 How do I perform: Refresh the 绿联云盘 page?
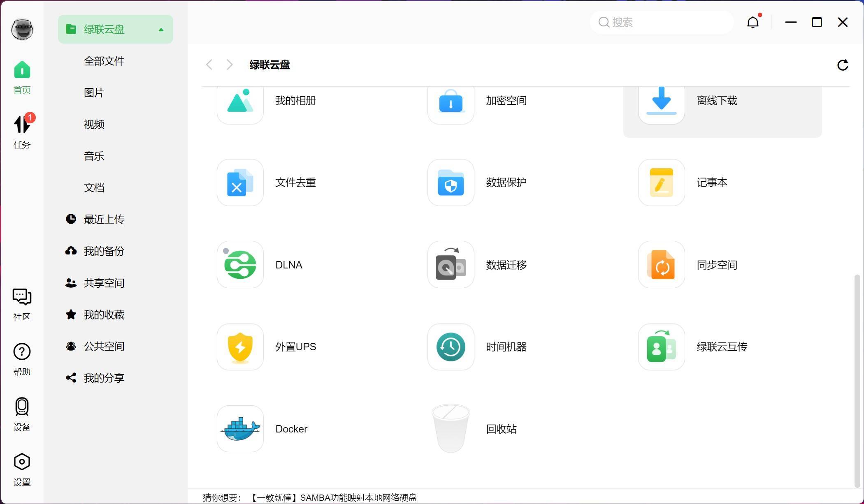click(x=843, y=65)
